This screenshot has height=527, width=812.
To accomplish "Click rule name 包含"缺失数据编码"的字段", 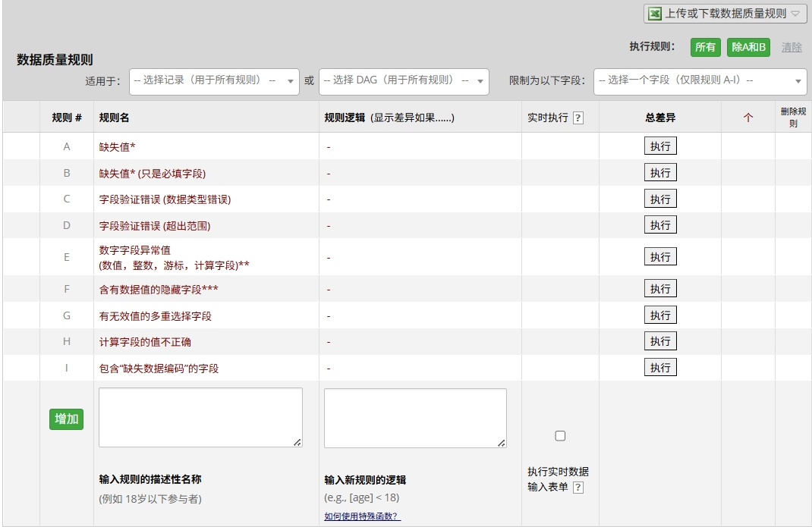I will click(159, 368).
